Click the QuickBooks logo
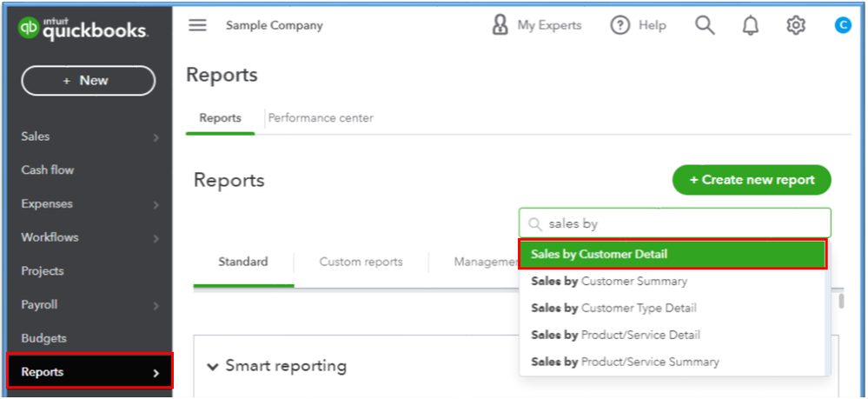868x399 pixels. [84, 30]
